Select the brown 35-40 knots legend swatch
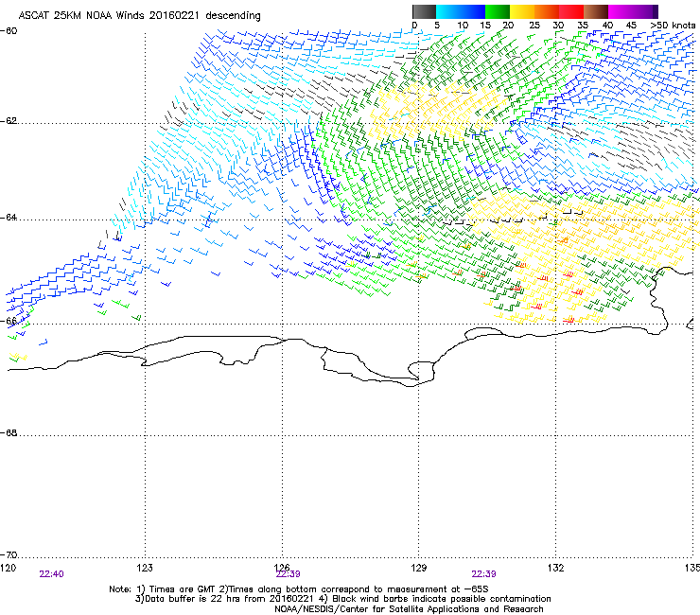Image resolution: width=700 pixels, height=615 pixels. pyautogui.click(x=596, y=11)
